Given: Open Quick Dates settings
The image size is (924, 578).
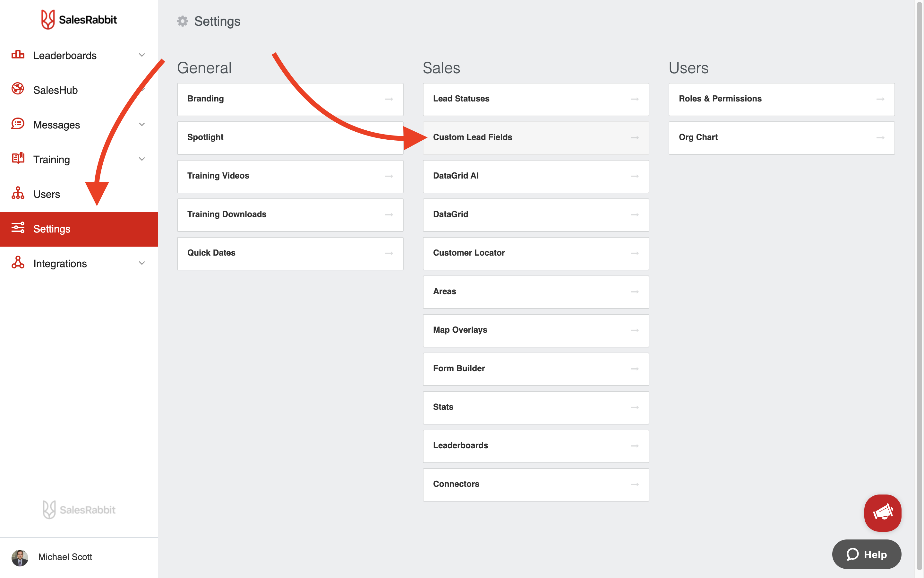Looking at the screenshot, I should 290,253.
